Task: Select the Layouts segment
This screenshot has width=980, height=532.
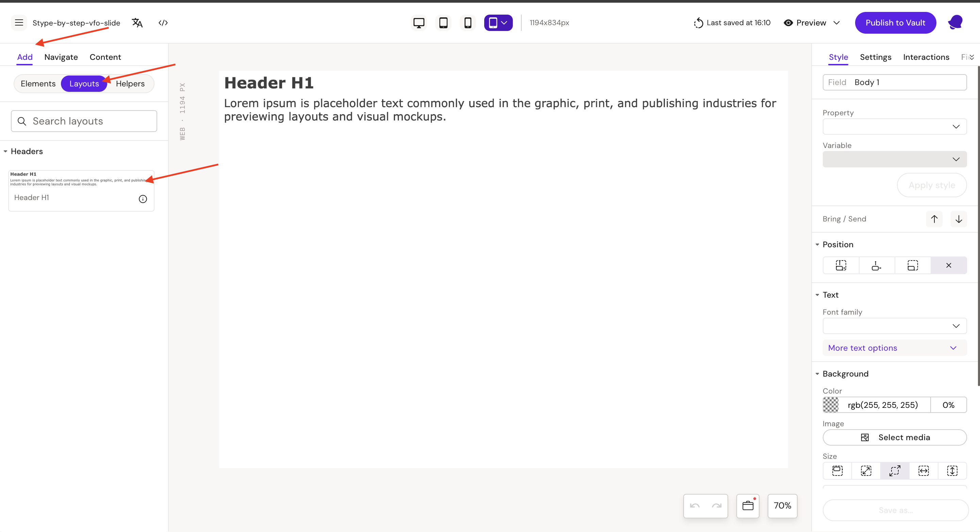Action: 84,84
